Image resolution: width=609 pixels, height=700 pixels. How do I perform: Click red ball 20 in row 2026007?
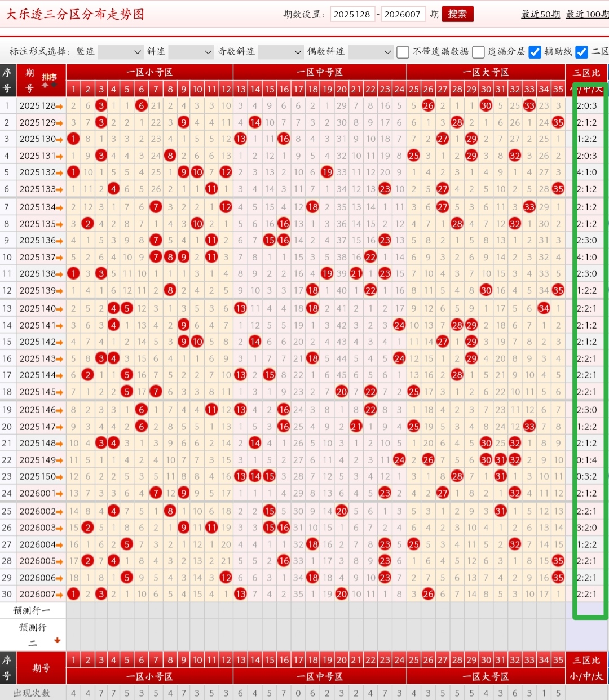[342, 593]
